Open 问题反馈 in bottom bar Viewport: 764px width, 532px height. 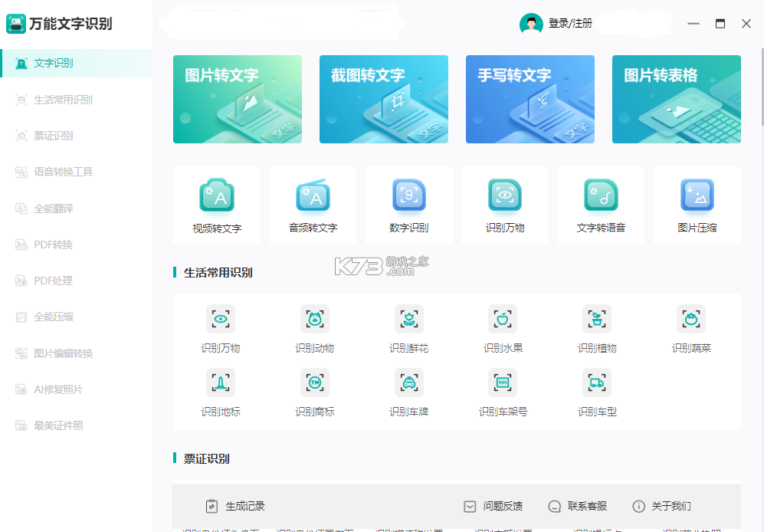pos(493,506)
